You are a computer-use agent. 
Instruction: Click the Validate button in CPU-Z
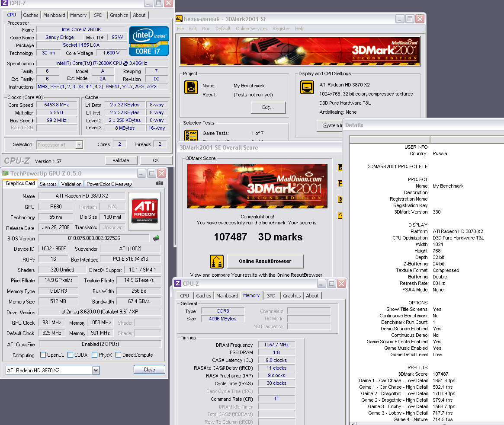[121, 160]
